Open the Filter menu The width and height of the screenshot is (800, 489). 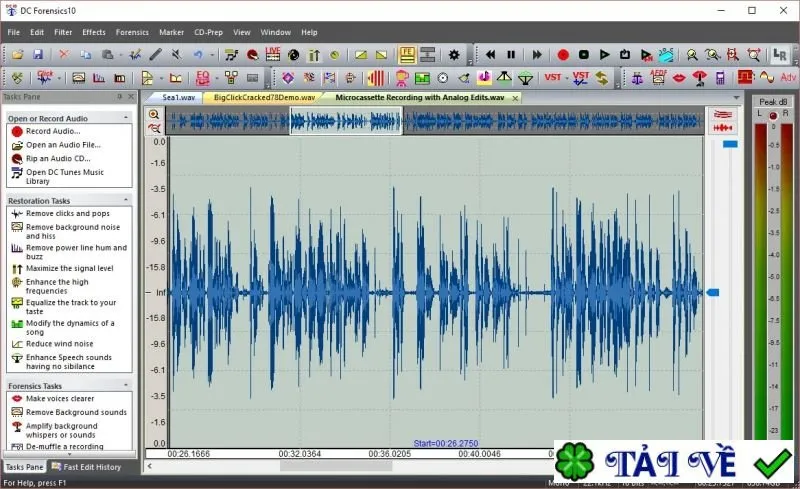pyautogui.click(x=63, y=32)
